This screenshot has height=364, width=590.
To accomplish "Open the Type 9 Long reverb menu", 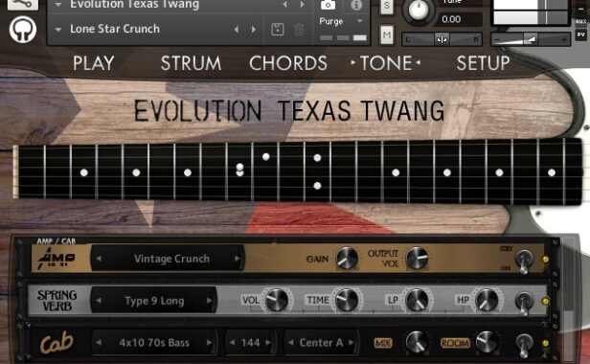I will [154, 301].
